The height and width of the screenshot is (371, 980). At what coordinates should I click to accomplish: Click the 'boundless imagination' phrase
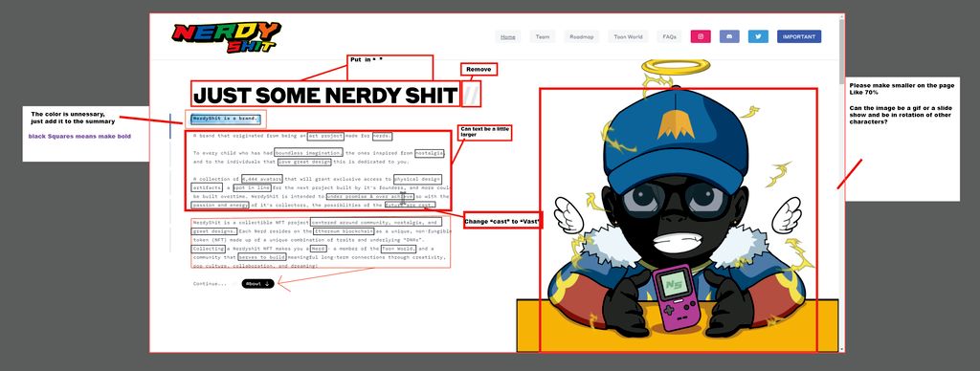tap(308, 153)
